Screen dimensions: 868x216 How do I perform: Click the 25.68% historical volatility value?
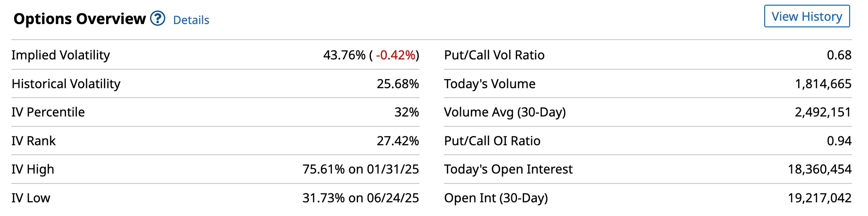tap(398, 84)
